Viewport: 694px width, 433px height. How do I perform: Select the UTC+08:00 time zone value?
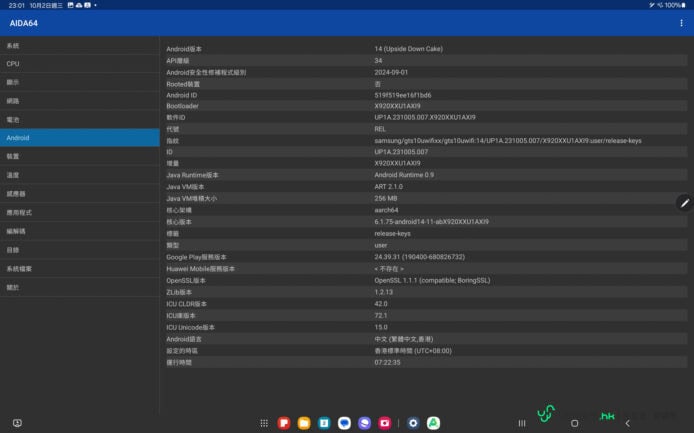click(413, 351)
